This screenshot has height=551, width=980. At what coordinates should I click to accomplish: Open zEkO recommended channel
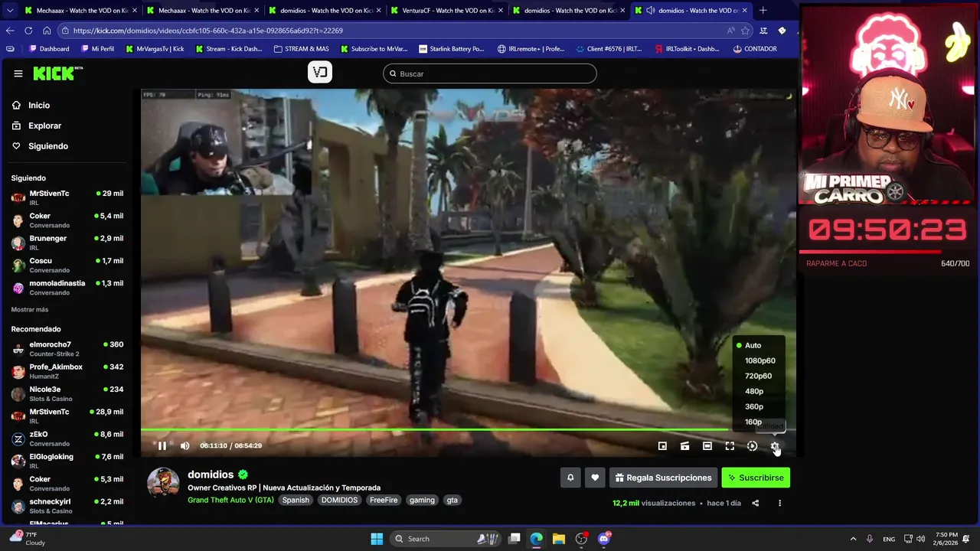[67, 439]
